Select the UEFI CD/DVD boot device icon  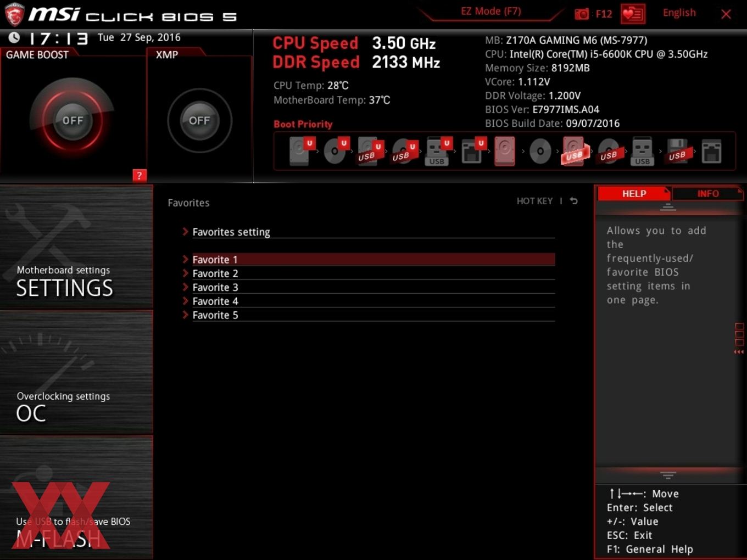(336, 151)
